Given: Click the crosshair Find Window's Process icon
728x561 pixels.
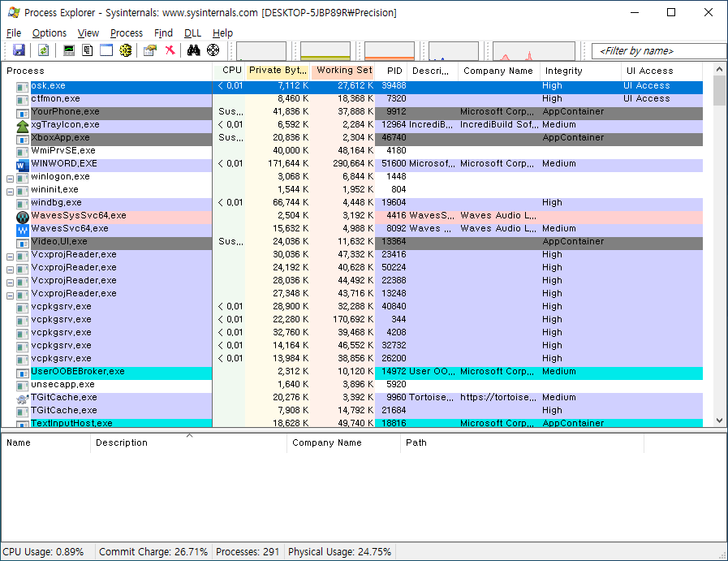Looking at the screenshot, I should (213, 50).
